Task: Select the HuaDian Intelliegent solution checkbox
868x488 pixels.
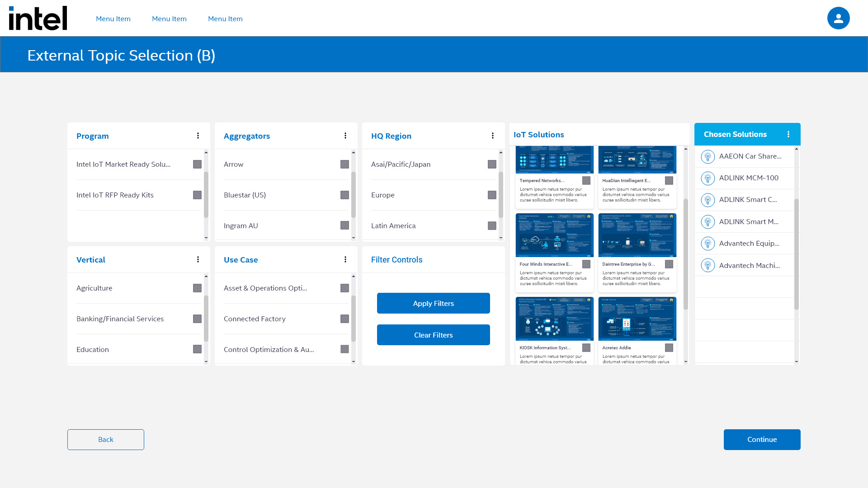Action: [x=669, y=180]
